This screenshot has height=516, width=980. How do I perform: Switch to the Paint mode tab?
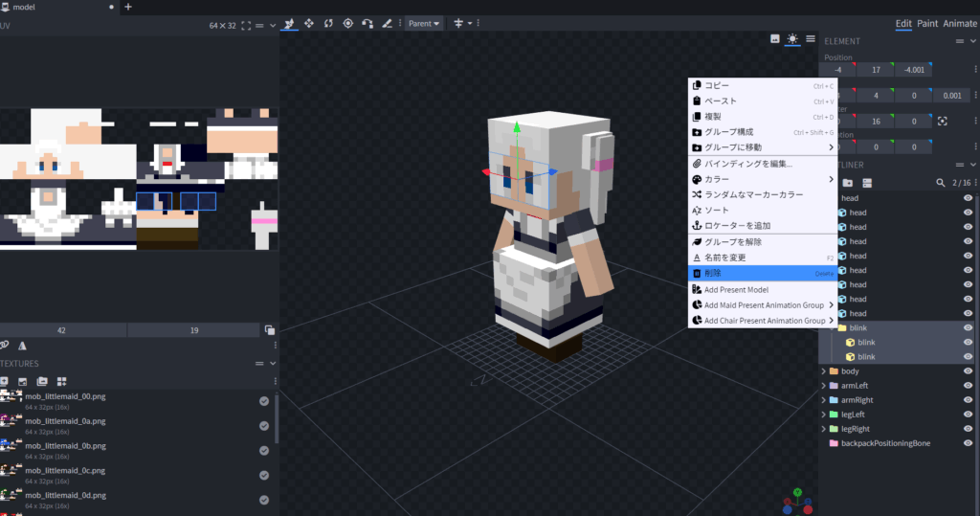coord(927,23)
